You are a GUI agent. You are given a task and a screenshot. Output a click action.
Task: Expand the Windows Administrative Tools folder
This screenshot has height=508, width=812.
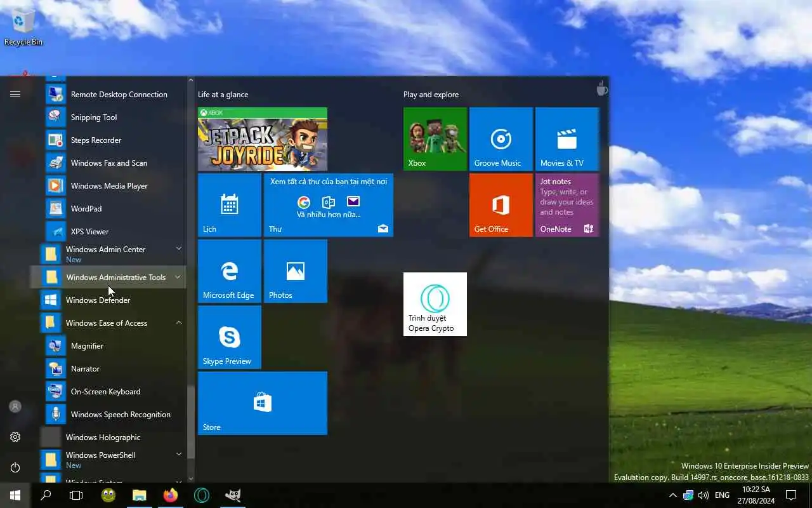click(114, 277)
